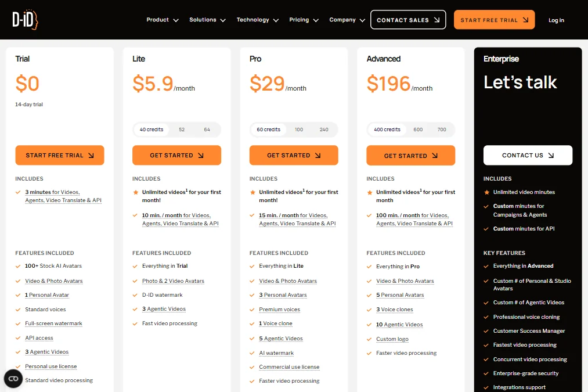Click star icon beside Advanced Unlimited videos
Screen dimensions: 588x392
coord(369,192)
